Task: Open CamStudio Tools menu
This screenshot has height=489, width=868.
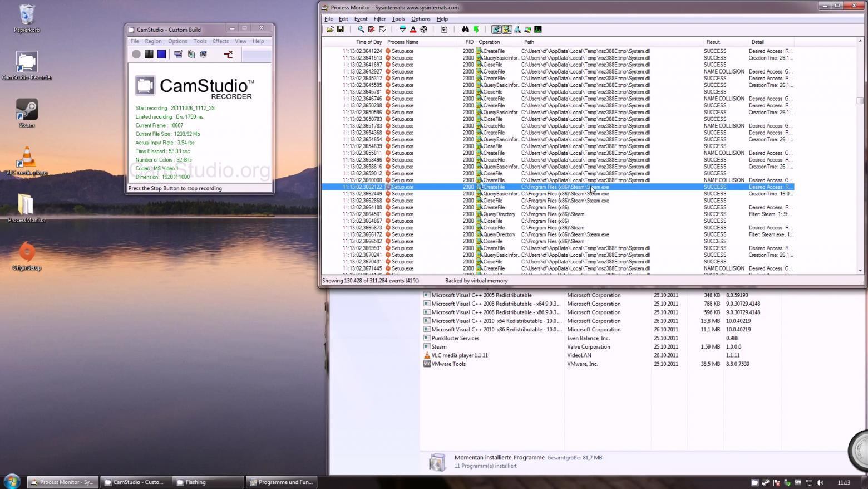Action: (200, 41)
